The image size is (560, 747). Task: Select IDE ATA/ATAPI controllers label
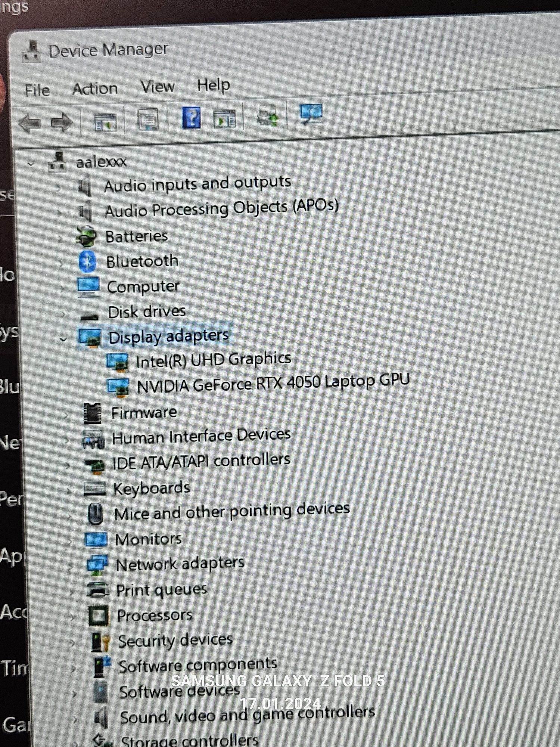click(201, 462)
